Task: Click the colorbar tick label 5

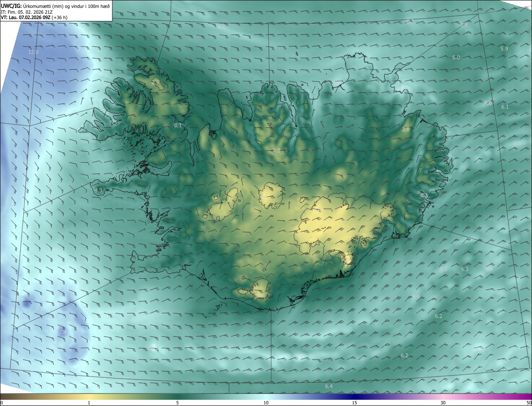Action: click(177, 403)
